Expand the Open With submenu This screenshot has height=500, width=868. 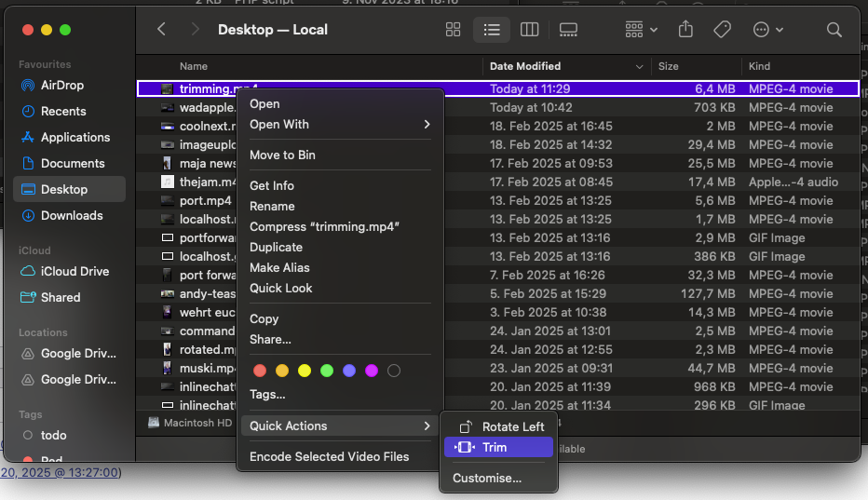[x=340, y=125]
